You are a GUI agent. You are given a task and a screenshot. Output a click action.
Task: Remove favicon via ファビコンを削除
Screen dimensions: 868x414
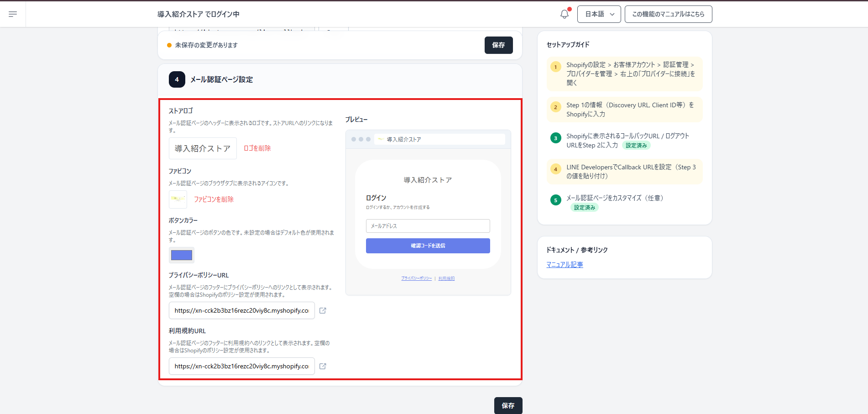pyautogui.click(x=214, y=199)
